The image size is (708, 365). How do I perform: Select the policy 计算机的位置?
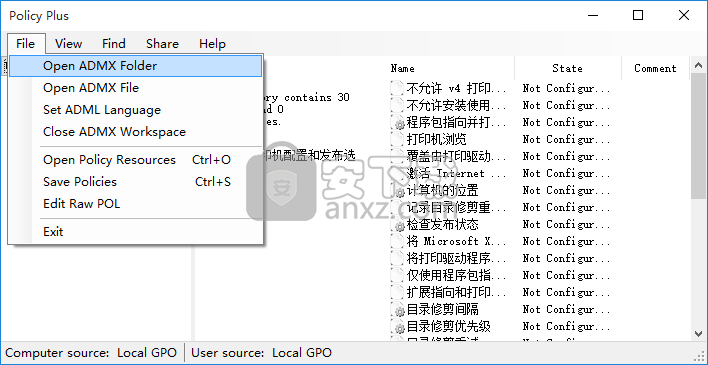[442, 190]
